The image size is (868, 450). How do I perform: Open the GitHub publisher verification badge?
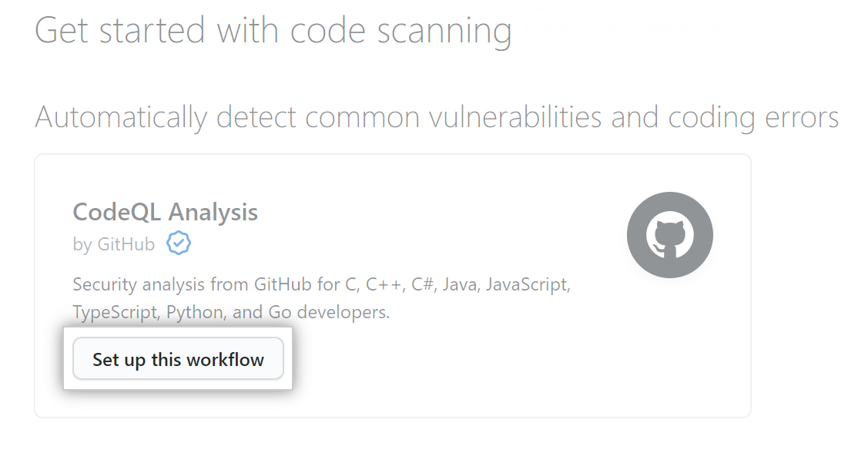pos(178,243)
